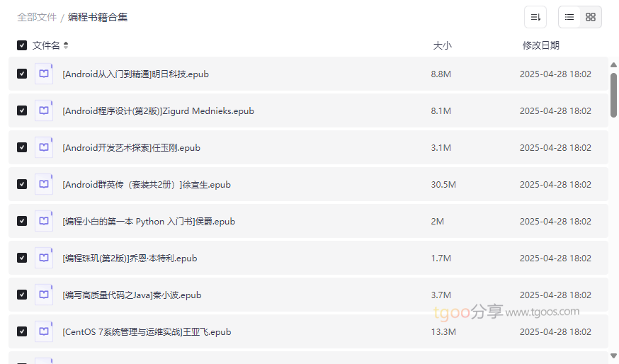Screen dimensions: 619x364
Task: Open the file Android从入门到精通 明日科技.epub
Action: click(135, 74)
